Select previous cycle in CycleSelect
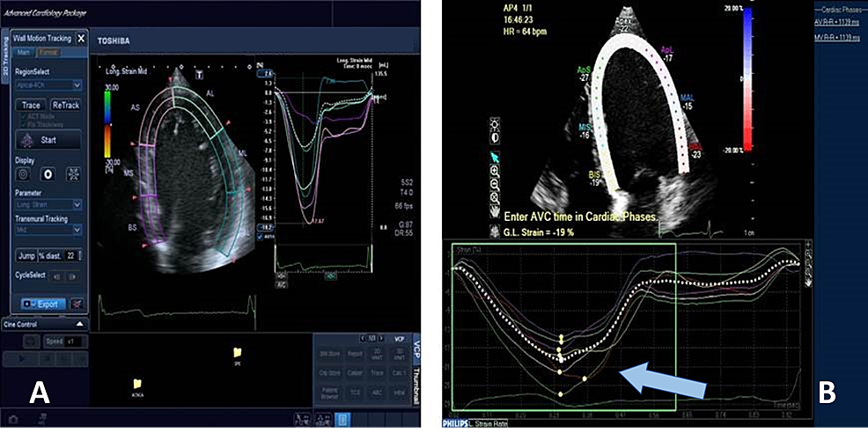 56,278
